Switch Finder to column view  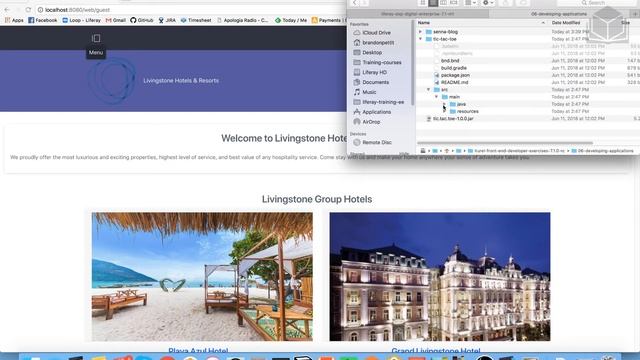[443, 3]
